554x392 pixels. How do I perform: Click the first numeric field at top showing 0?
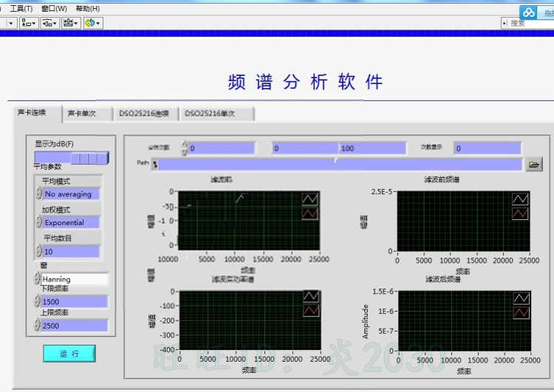(x=222, y=148)
